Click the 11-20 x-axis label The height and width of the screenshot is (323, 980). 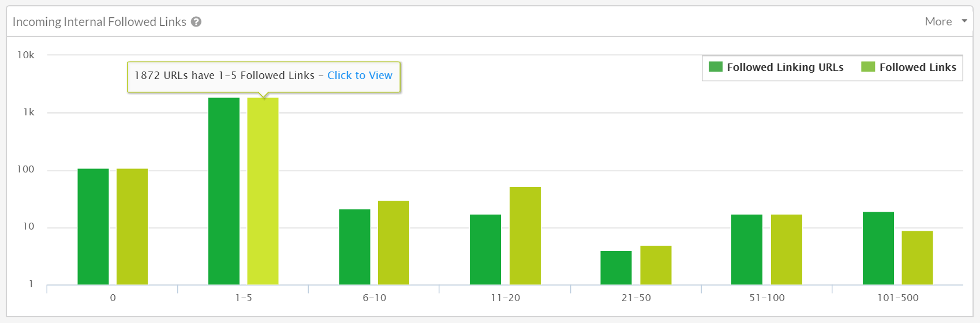coord(505,298)
